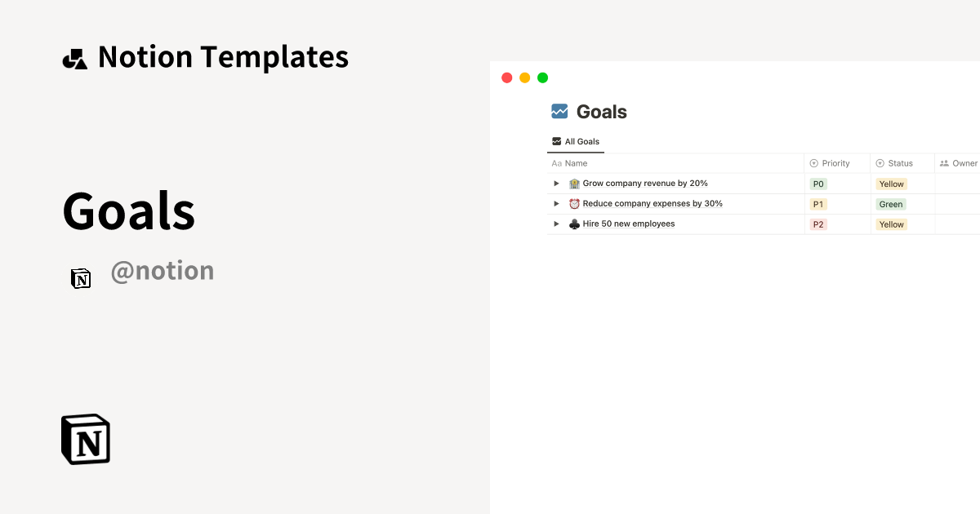Click the alarm clock emoji on Reduce company expenses
The width and height of the screenshot is (980, 514).
point(574,203)
